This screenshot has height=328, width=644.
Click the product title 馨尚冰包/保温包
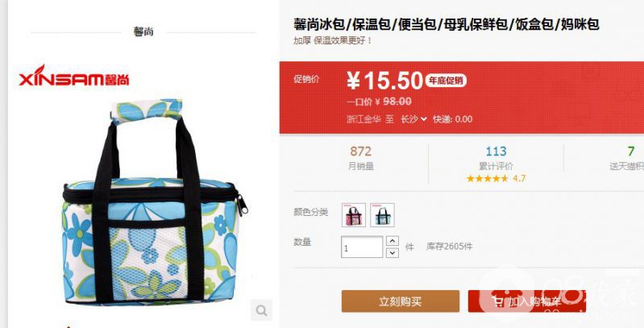coord(446,24)
